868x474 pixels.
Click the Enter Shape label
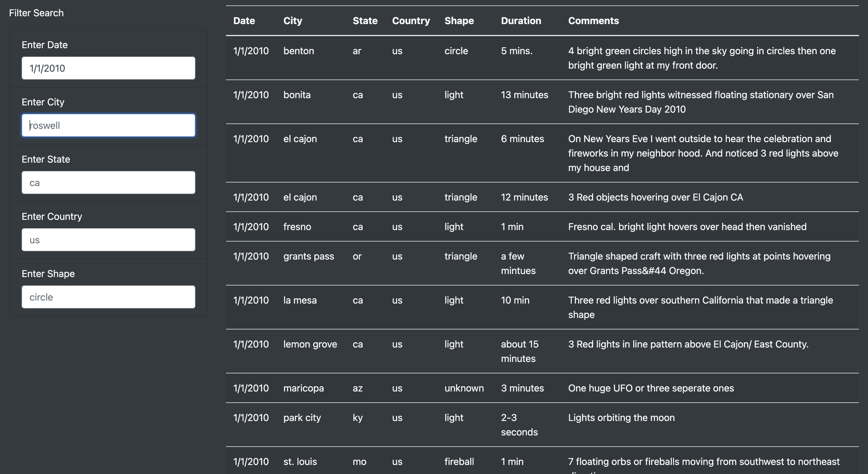pyautogui.click(x=48, y=274)
